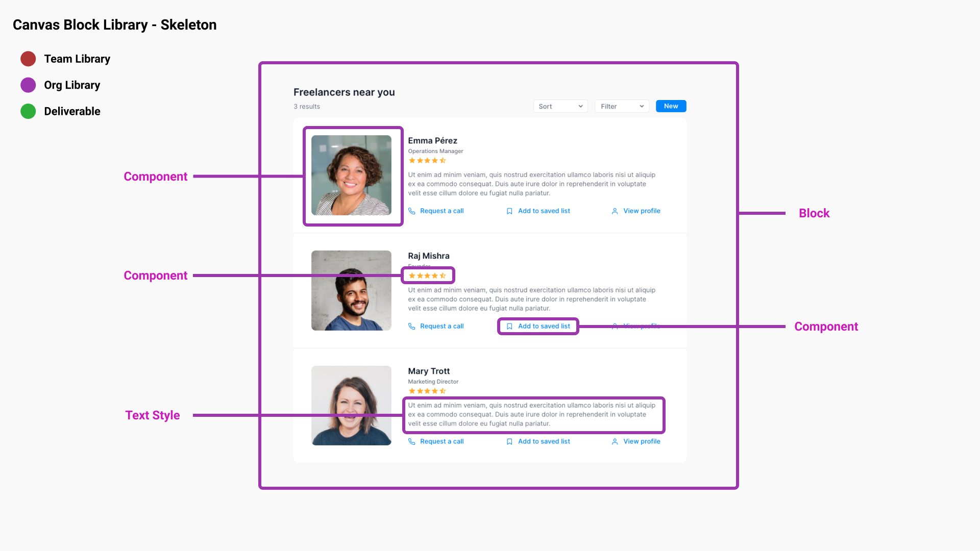Click the 'View profile' icon for Emma Pérez

[614, 211]
